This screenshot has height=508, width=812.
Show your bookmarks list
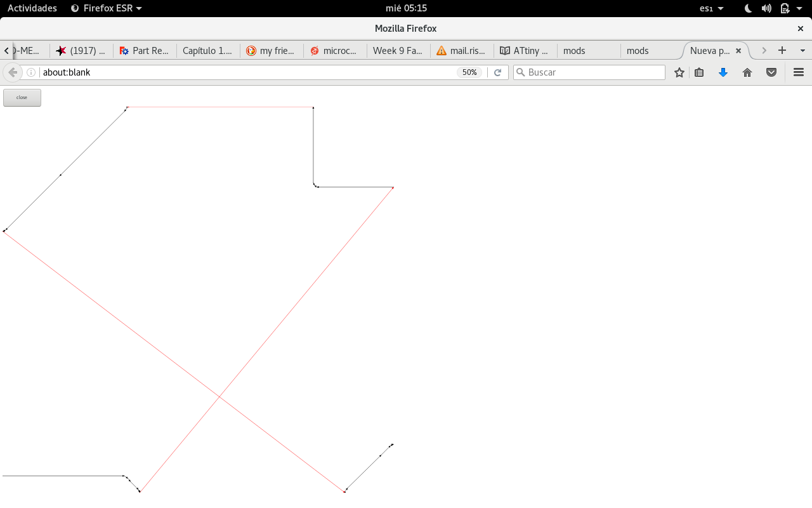point(699,72)
